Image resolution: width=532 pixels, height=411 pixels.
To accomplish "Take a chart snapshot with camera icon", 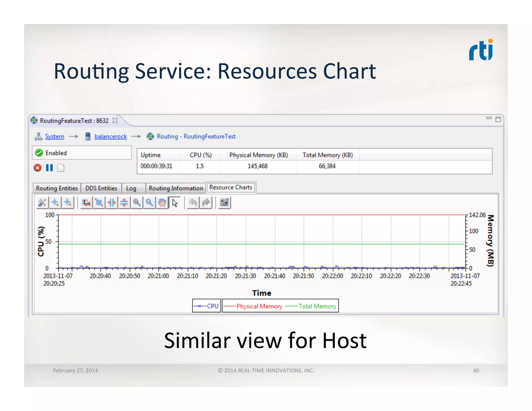I will [x=225, y=203].
